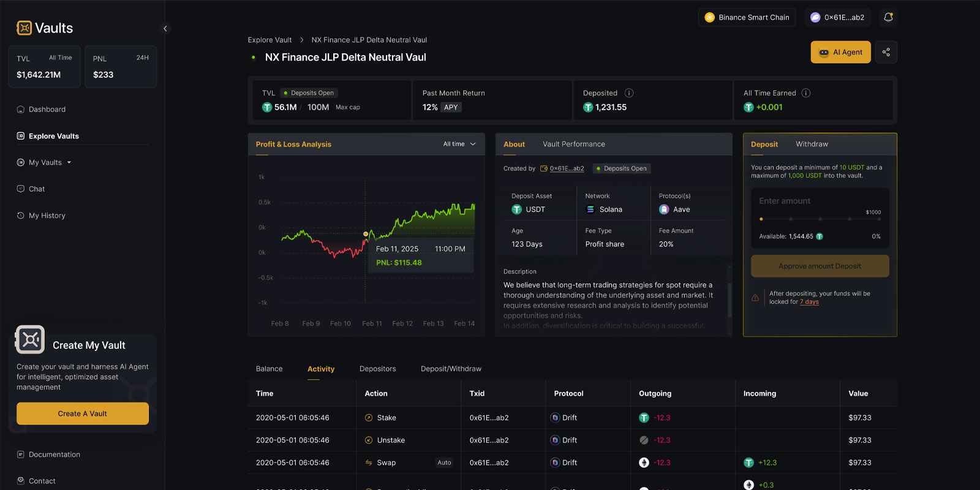Open the notifications bell
This screenshot has width=980, height=490.
pyautogui.click(x=888, y=17)
